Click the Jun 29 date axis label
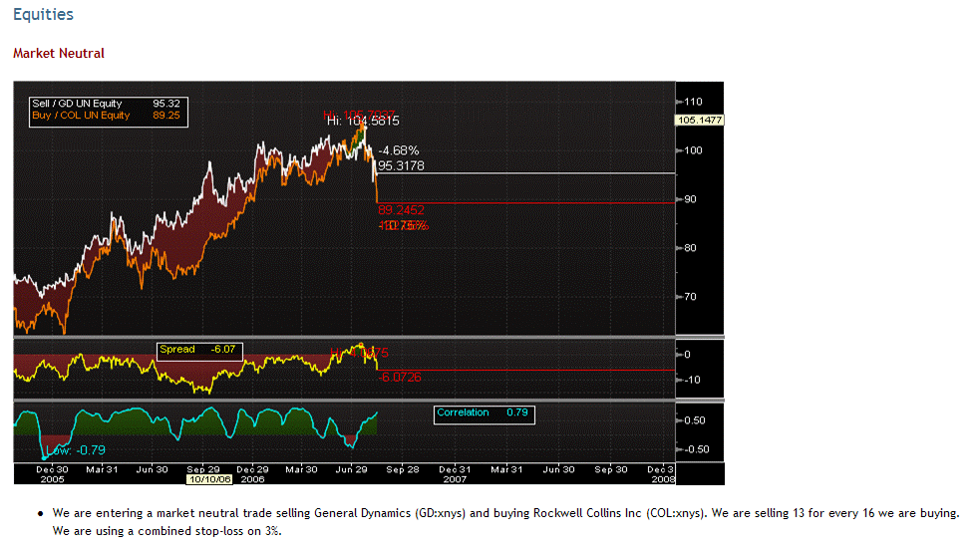The width and height of the screenshot is (980, 549). (x=351, y=469)
